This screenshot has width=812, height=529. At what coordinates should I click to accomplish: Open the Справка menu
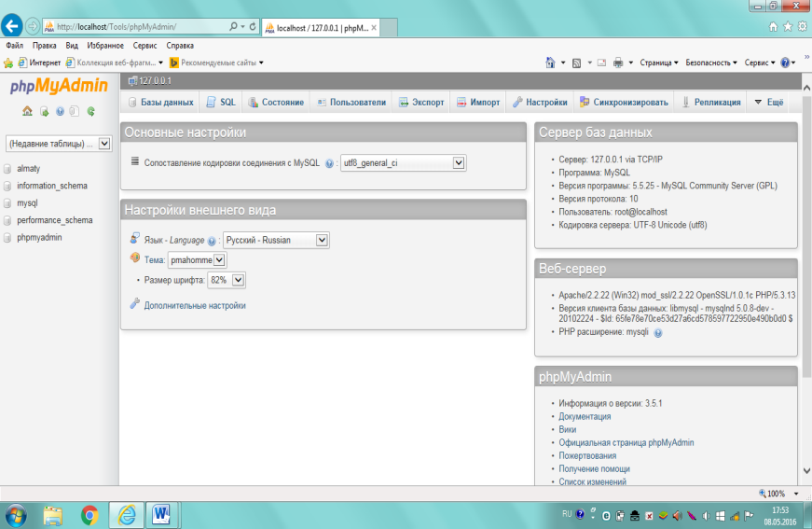pos(180,46)
